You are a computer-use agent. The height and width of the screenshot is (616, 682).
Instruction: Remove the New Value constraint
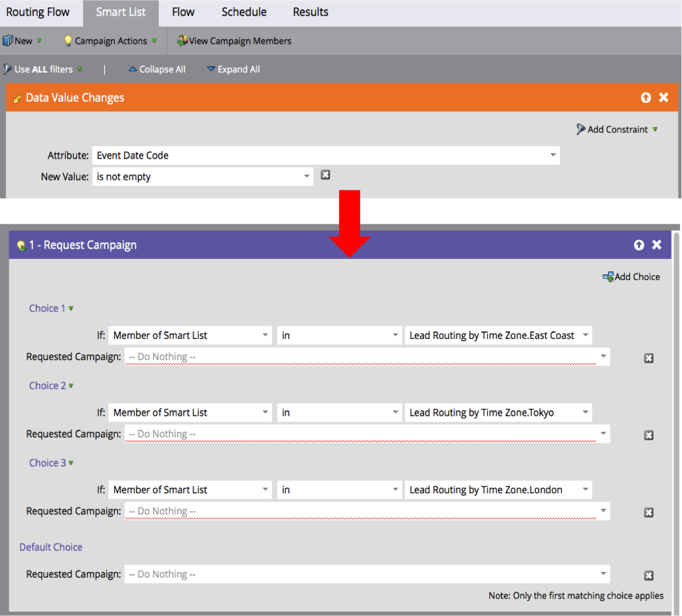coord(325,175)
